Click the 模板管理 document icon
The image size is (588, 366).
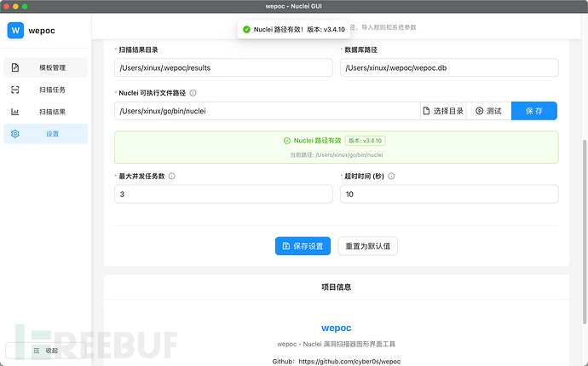15,67
